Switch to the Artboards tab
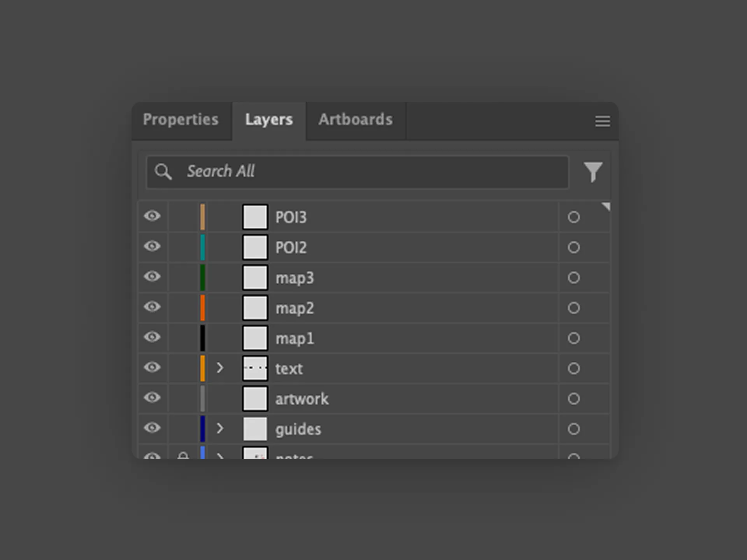 tap(355, 120)
